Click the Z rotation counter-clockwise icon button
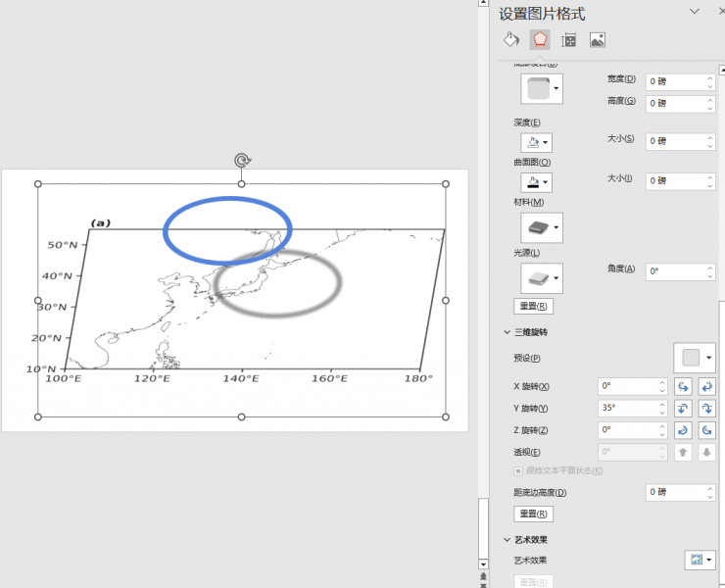Screen dimensions: 725x588 706,430
